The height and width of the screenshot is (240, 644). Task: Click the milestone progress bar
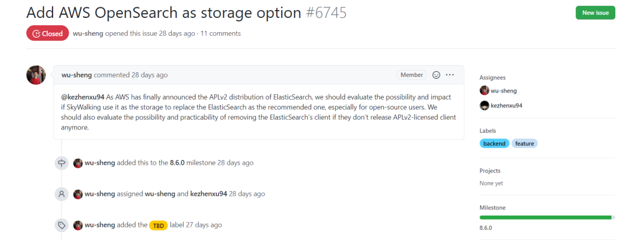pyautogui.click(x=547, y=217)
